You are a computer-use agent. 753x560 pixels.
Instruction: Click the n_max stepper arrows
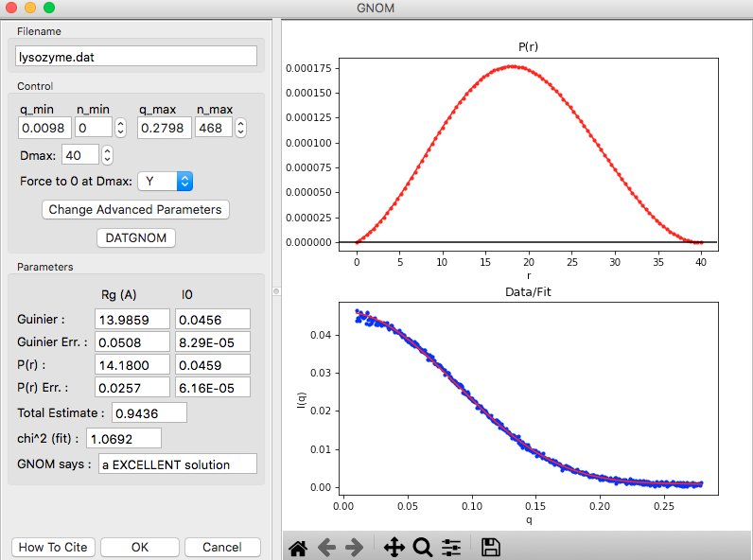click(240, 128)
